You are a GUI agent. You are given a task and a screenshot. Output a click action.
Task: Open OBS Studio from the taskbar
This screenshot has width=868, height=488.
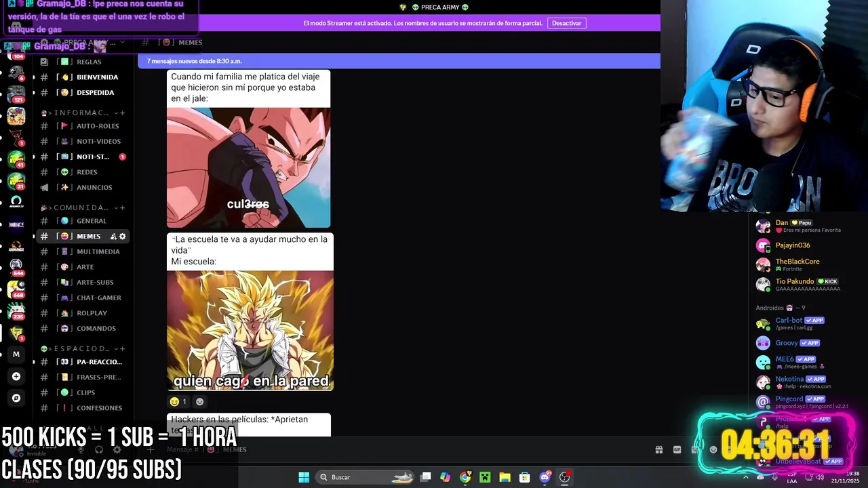pos(564,477)
